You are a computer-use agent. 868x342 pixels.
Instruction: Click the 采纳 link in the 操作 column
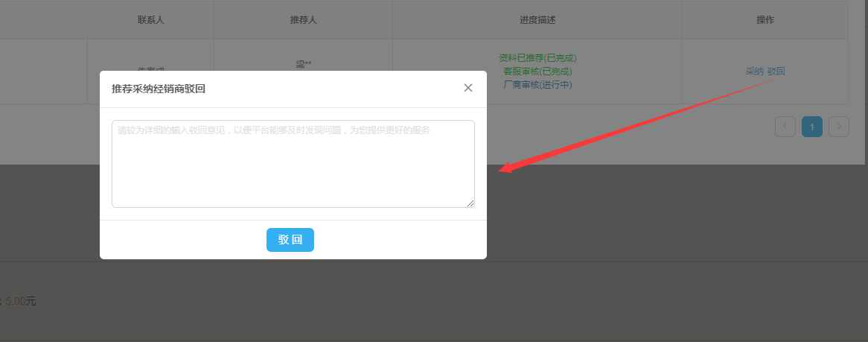(x=755, y=72)
